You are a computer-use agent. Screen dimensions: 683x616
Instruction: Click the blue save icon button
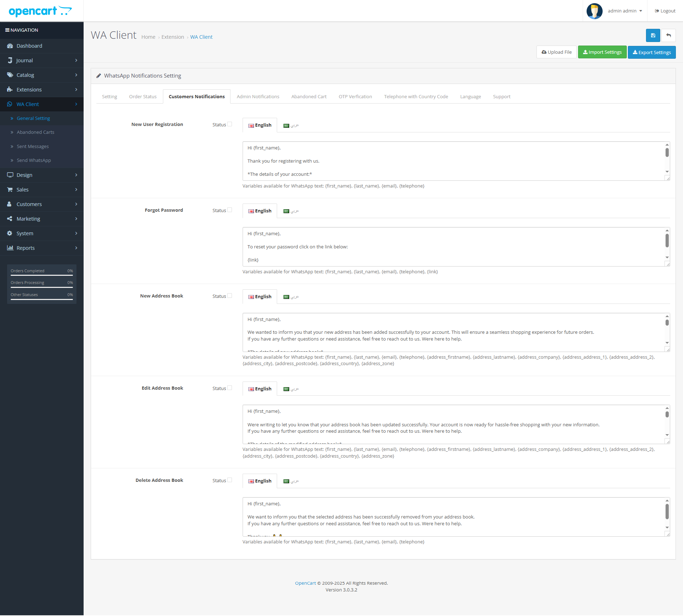pyautogui.click(x=653, y=36)
